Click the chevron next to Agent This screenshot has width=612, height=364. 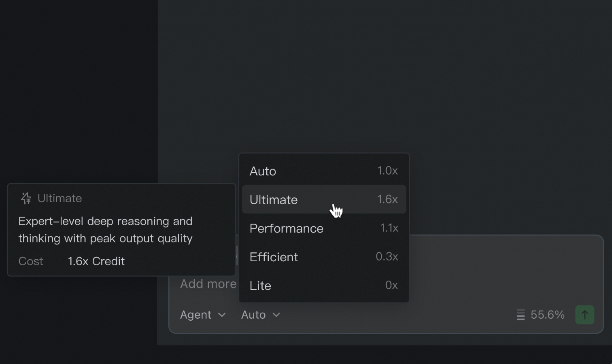(x=222, y=315)
